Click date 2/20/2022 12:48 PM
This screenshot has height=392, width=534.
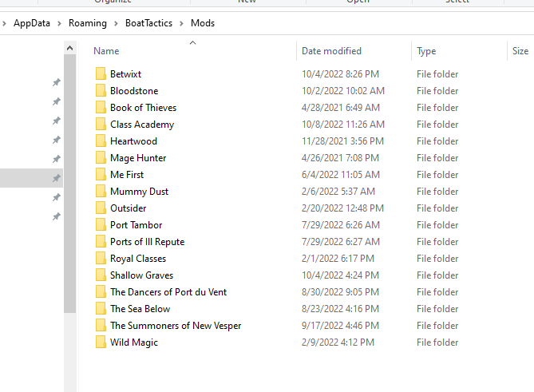point(342,208)
